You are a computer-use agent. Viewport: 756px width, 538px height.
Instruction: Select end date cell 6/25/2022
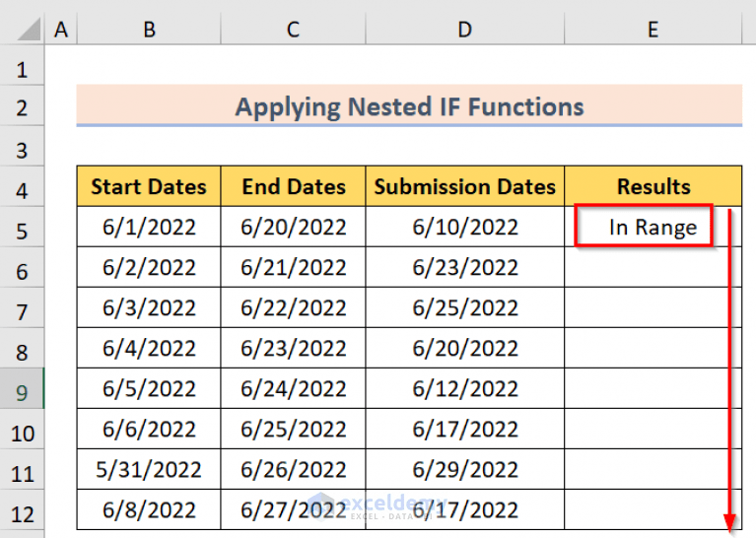point(293,430)
